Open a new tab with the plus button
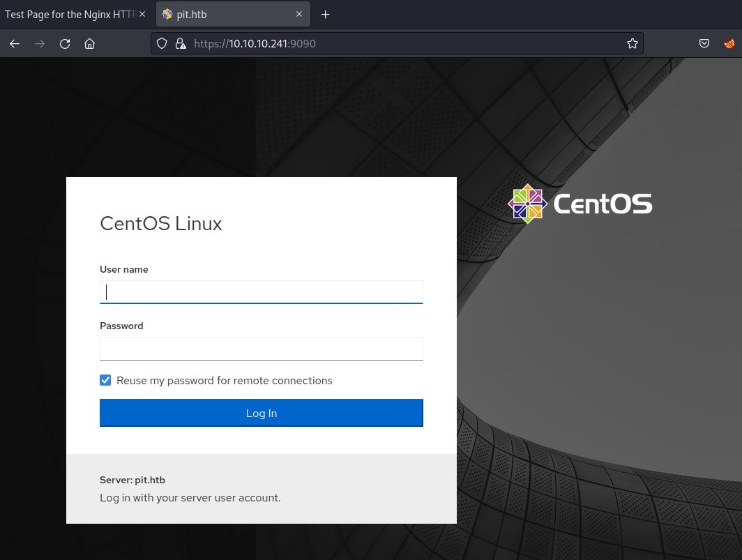Screen dimensions: 742x560 coord(325,15)
